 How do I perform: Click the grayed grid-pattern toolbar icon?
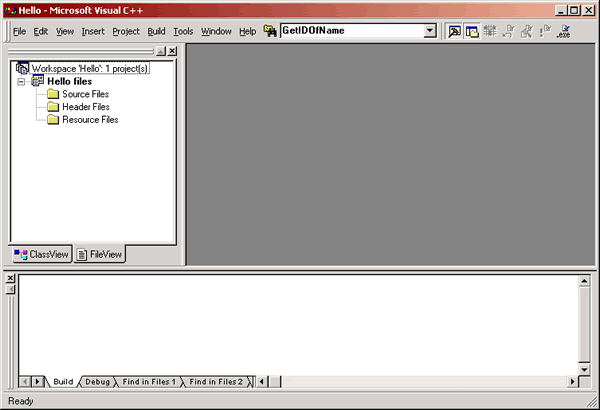click(490, 31)
